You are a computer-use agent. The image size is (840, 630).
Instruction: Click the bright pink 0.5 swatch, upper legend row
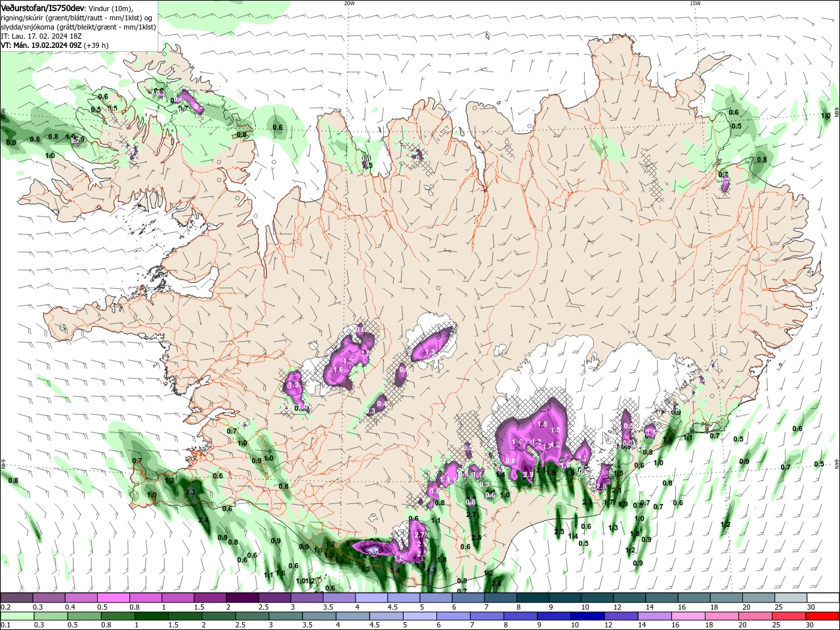click(113, 598)
